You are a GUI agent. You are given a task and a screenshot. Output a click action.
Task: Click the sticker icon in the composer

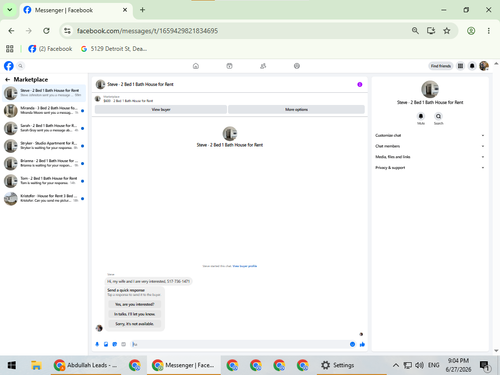point(115,344)
